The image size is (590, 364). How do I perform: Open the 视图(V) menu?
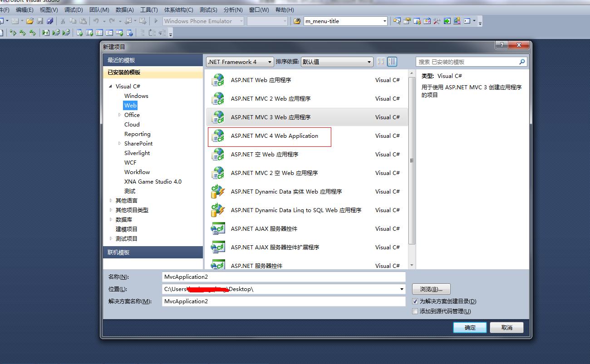click(x=49, y=10)
